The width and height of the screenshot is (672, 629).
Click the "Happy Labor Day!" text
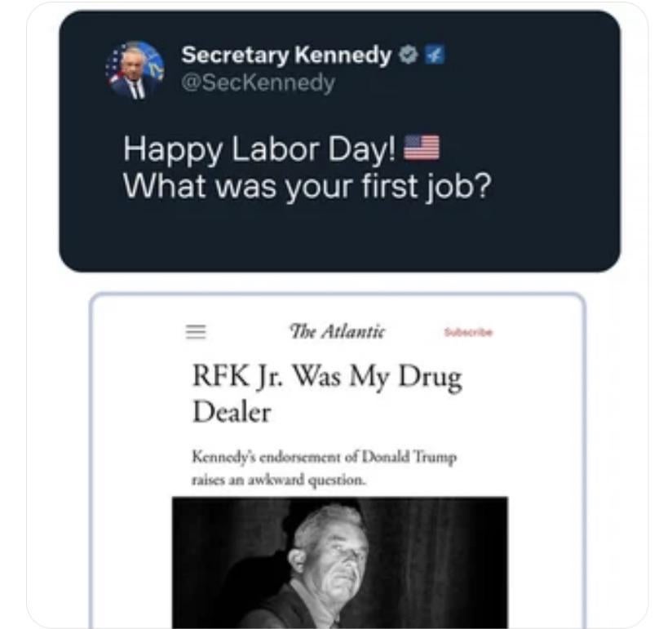tap(263, 148)
